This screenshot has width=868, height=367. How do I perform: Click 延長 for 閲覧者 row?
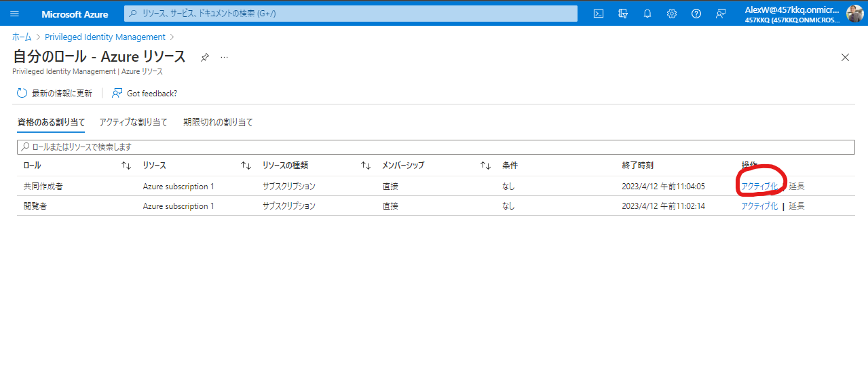pyautogui.click(x=797, y=206)
